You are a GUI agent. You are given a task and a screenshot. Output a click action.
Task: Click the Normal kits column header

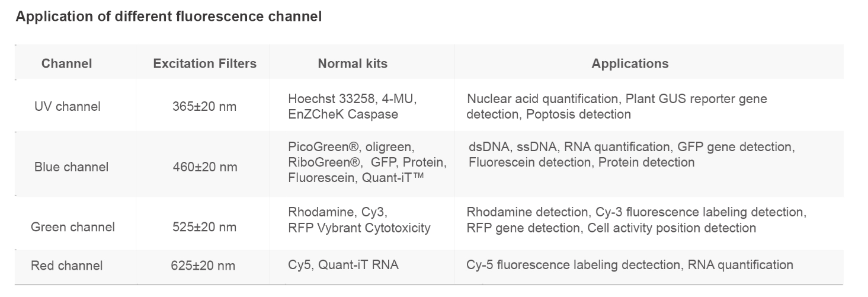click(x=353, y=63)
